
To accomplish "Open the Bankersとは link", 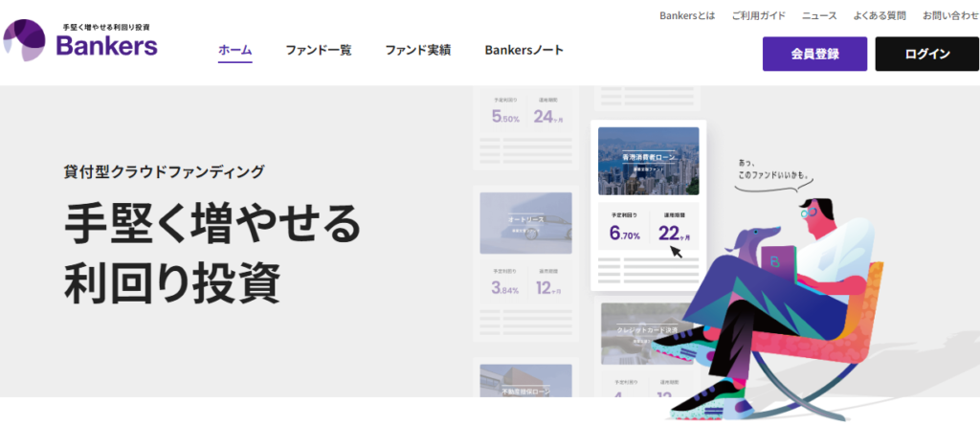I will [687, 15].
